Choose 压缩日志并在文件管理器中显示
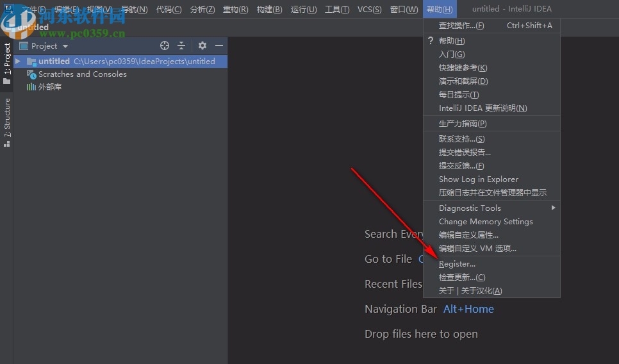The image size is (619, 364). point(491,193)
